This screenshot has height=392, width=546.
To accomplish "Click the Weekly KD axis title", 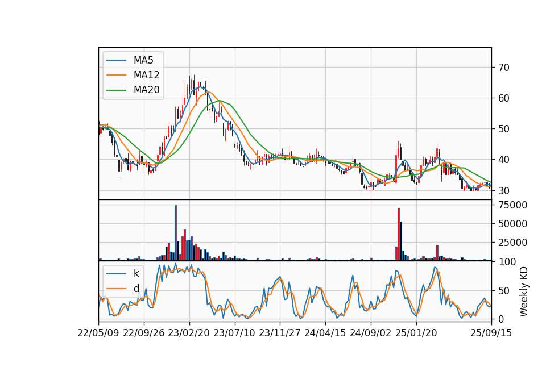I will click(523, 291).
